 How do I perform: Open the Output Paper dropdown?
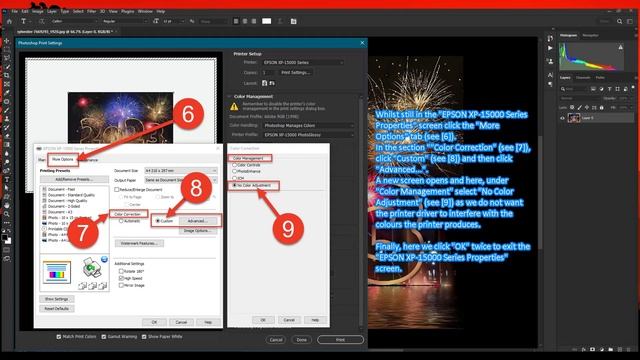(x=181, y=180)
